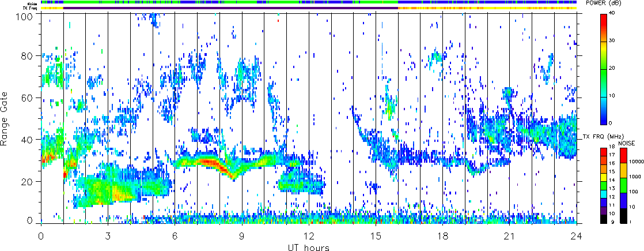
Task: Click the x-axis tick label "9"
Action: click(242, 237)
